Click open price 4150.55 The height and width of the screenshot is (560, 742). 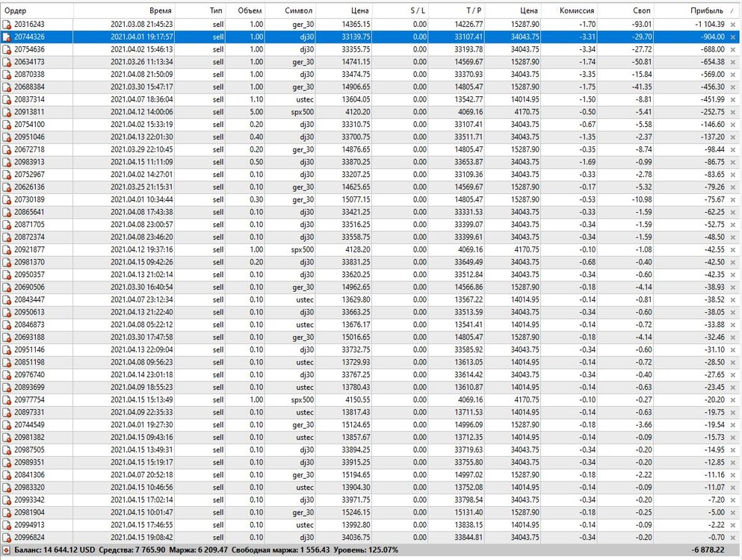coord(358,400)
